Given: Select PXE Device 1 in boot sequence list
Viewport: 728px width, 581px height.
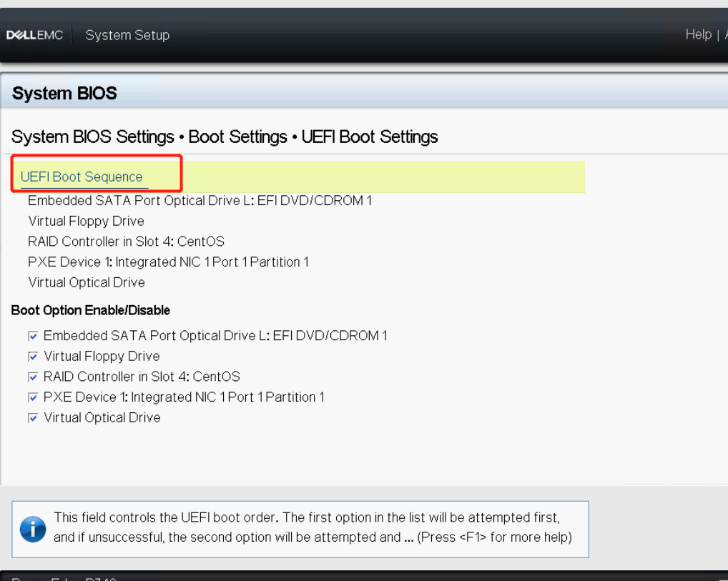Looking at the screenshot, I should [168, 262].
